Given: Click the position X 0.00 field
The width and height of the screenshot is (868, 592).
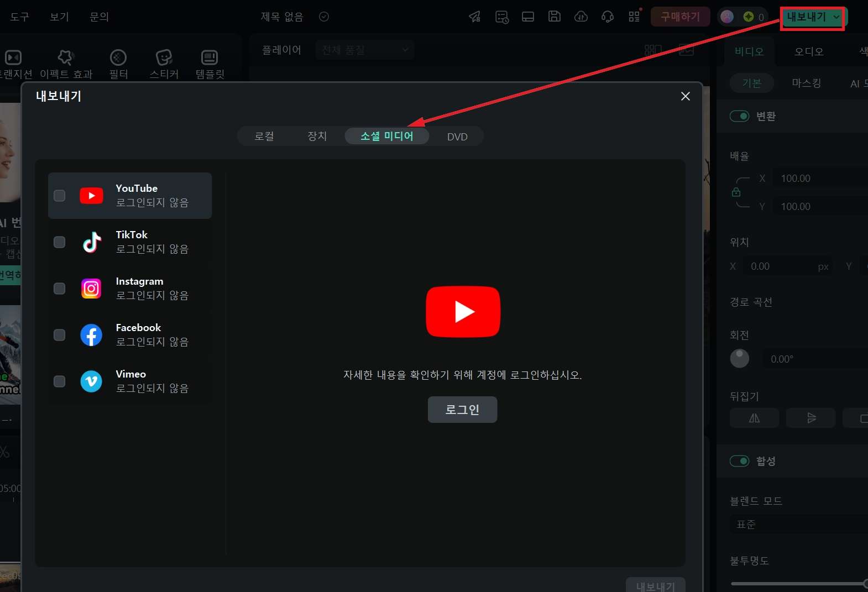Looking at the screenshot, I should [788, 266].
